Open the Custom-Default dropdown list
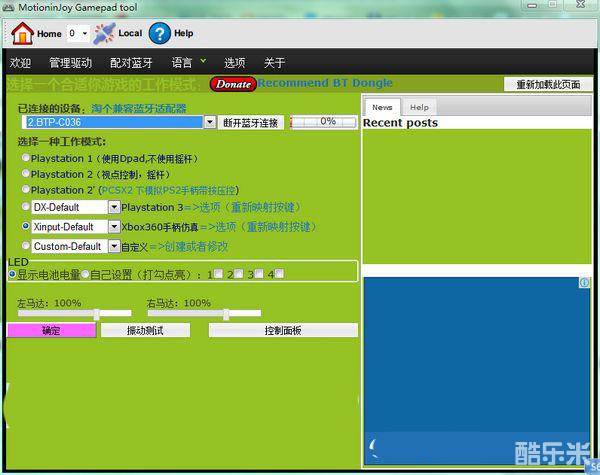600x475 pixels. (114, 246)
